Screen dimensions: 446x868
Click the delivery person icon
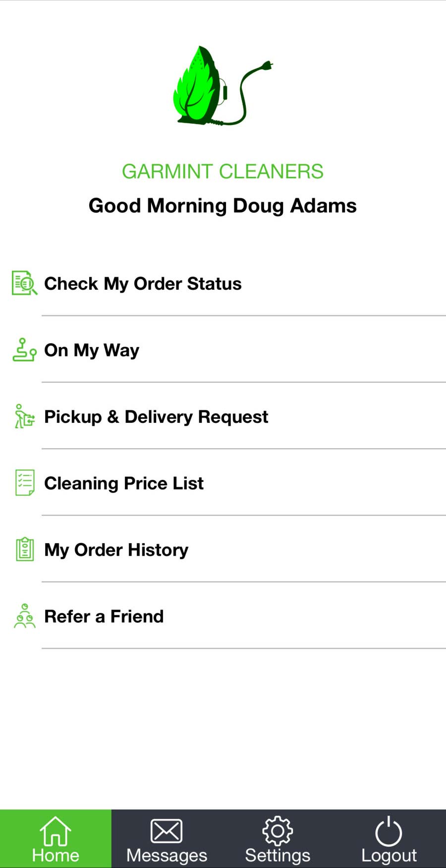point(24,416)
